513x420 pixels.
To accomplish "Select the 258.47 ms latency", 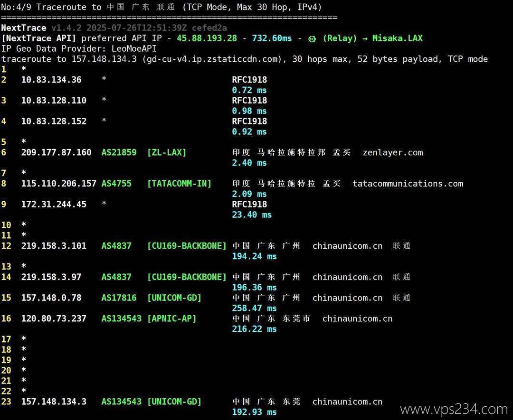I will pos(254,308).
